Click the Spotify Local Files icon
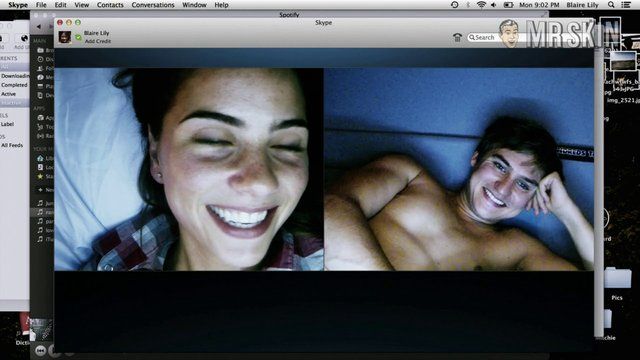 click(x=40, y=167)
